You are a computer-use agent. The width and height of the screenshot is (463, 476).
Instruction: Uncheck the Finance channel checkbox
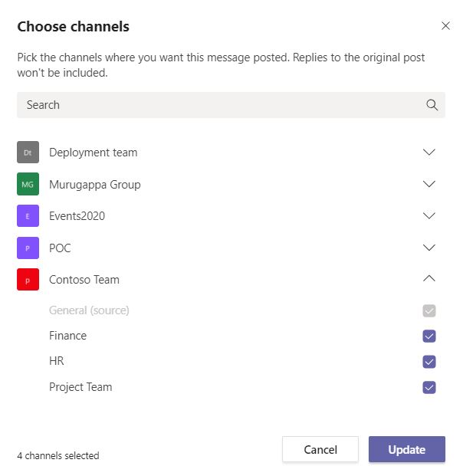[429, 336]
